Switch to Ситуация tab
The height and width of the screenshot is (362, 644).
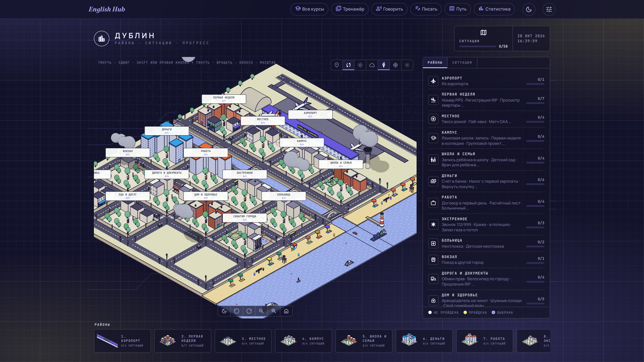462,62
